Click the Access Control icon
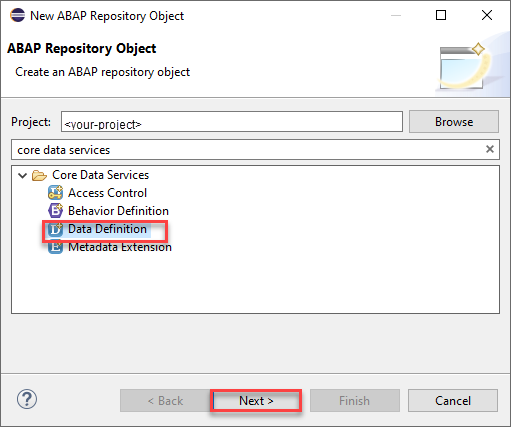511x427 pixels. pyautogui.click(x=55, y=193)
